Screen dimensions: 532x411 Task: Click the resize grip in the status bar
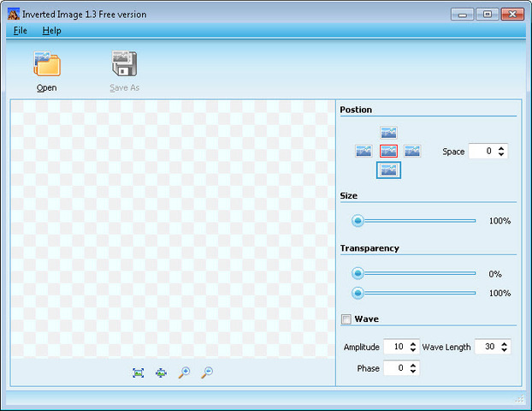[x=519, y=399]
